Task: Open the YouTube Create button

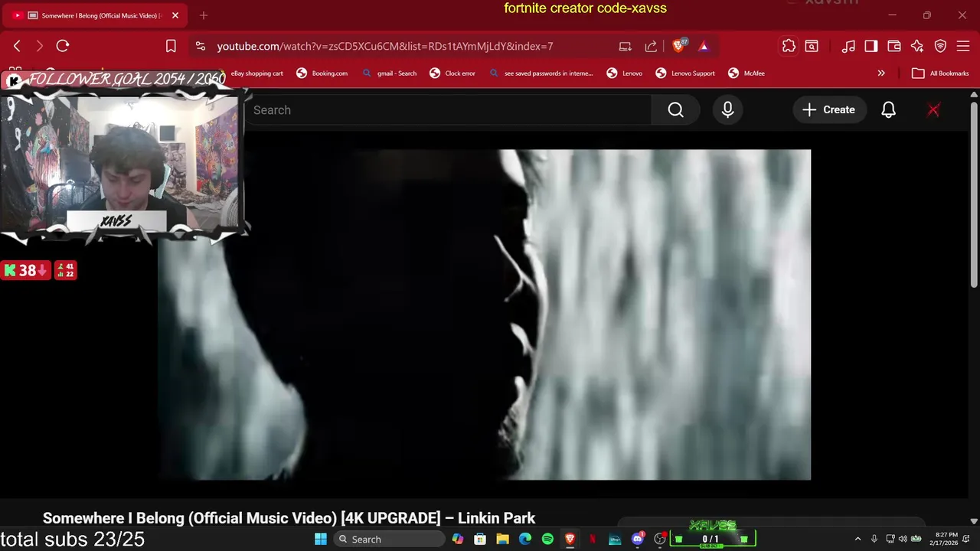Action: (828, 110)
